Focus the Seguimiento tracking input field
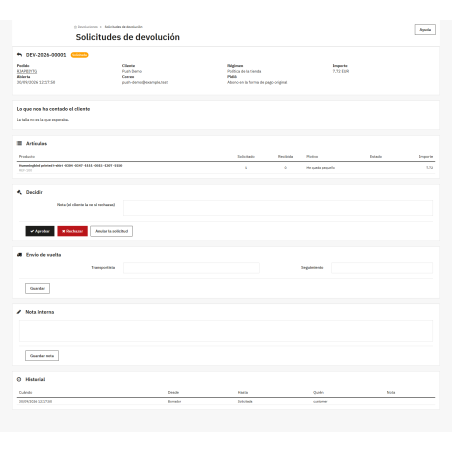This screenshot has width=452, height=452. coord(382,268)
